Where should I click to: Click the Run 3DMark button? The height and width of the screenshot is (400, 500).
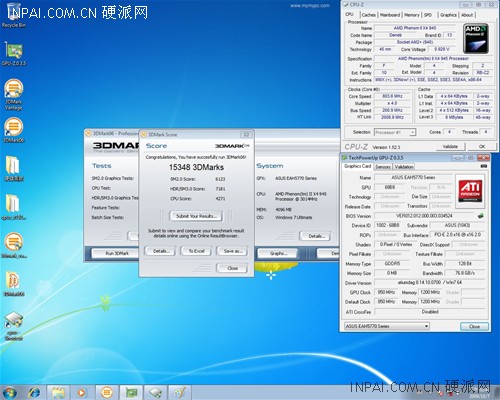117,253
